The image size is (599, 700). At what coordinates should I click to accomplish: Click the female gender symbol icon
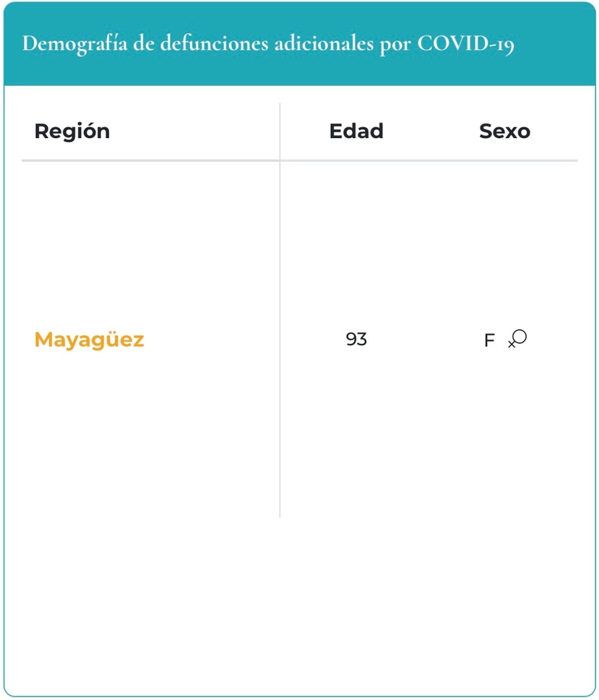(517, 338)
